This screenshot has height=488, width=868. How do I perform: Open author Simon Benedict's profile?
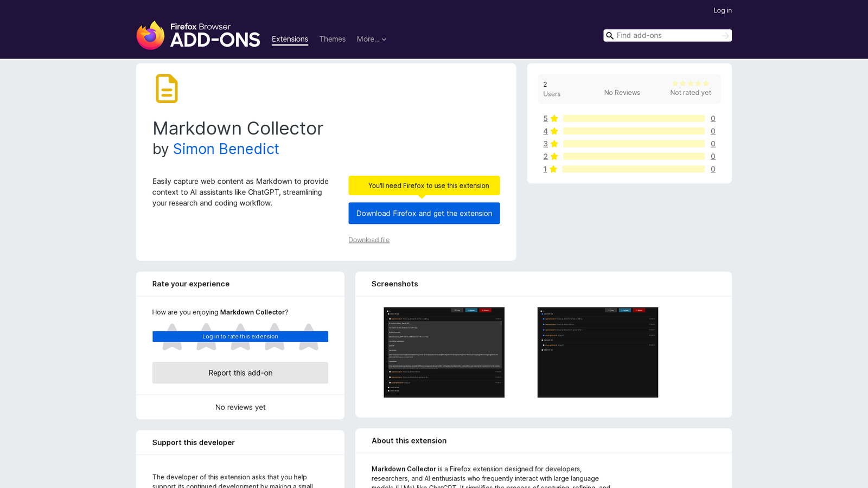[x=226, y=149]
